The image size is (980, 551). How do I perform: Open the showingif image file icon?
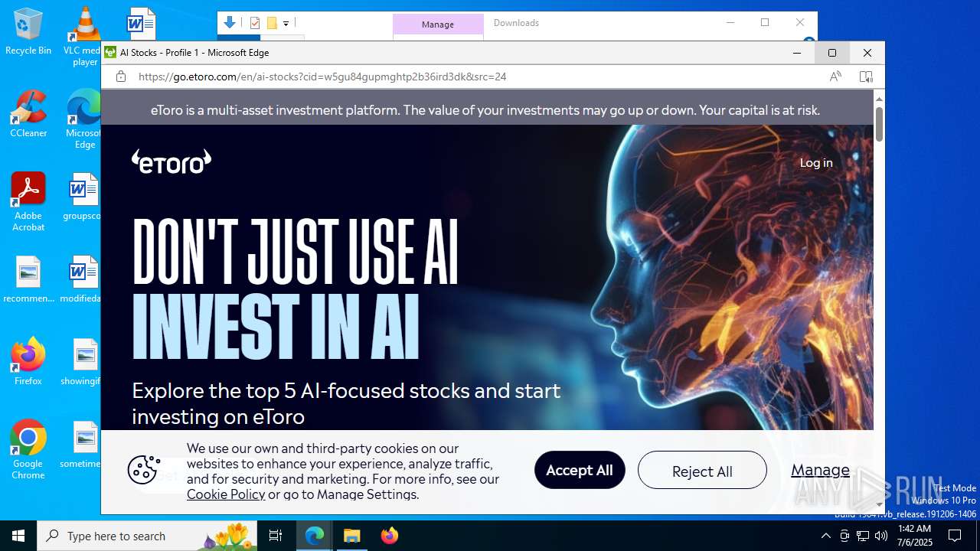point(83,361)
